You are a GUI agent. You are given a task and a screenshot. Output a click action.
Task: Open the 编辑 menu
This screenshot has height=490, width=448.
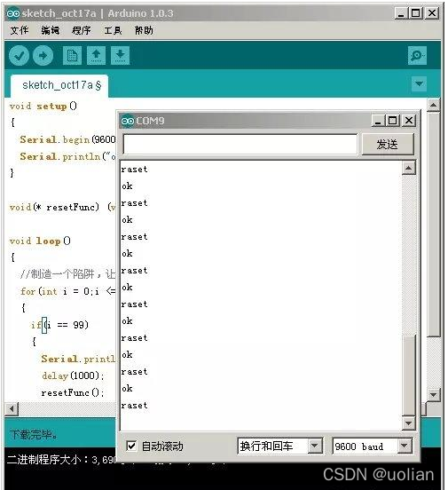pyautogui.click(x=50, y=30)
